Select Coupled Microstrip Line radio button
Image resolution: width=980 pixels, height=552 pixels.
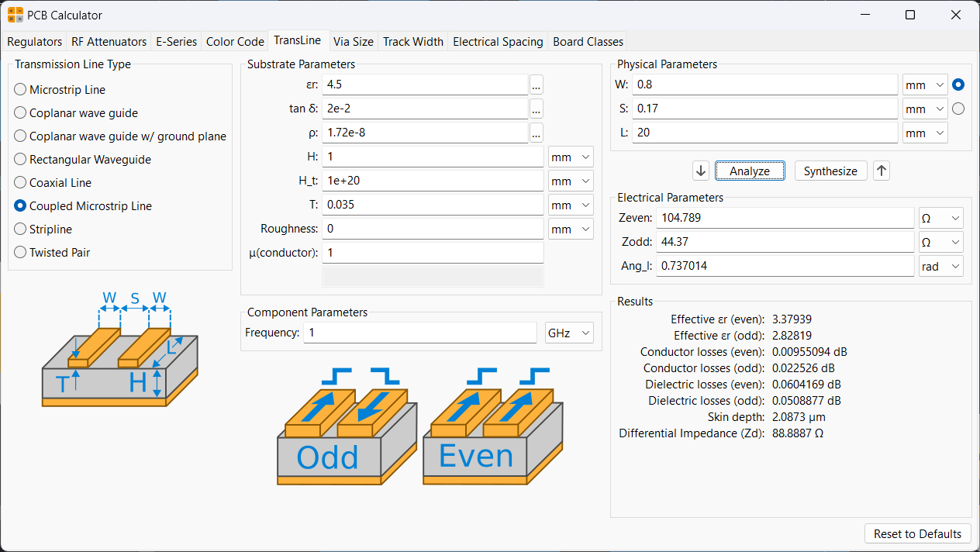tap(20, 206)
